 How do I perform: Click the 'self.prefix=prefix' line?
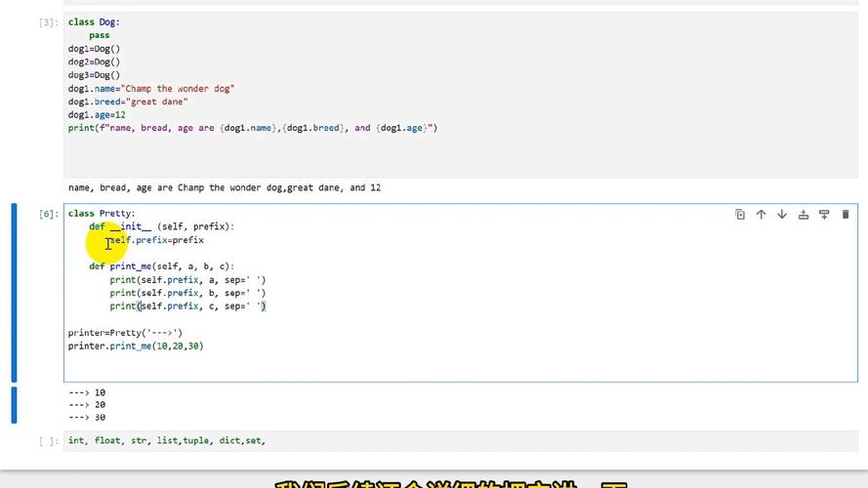point(156,240)
